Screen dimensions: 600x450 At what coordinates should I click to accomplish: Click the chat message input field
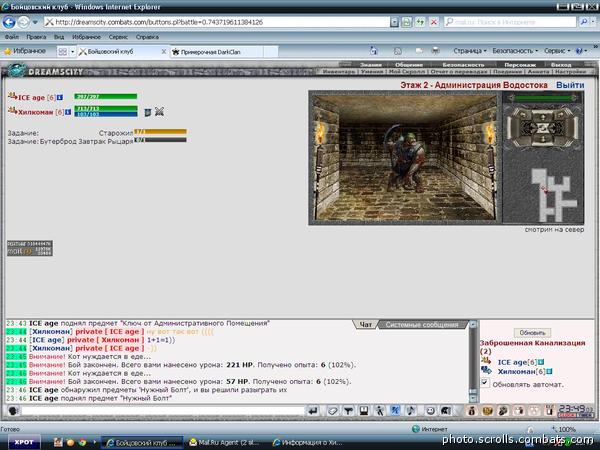tap(163, 411)
